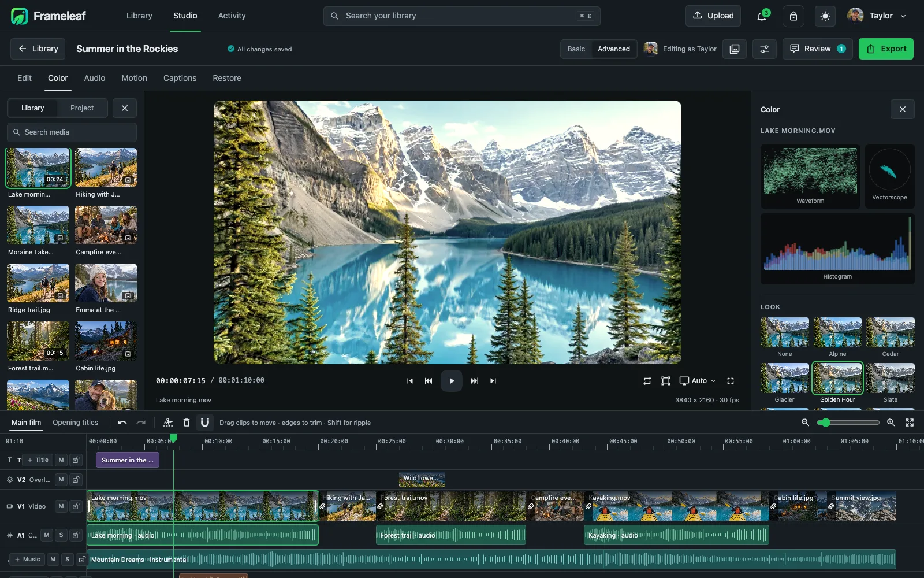This screenshot has height=578, width=924.
Task: Click the split clip icon
Action: [168, 423]
